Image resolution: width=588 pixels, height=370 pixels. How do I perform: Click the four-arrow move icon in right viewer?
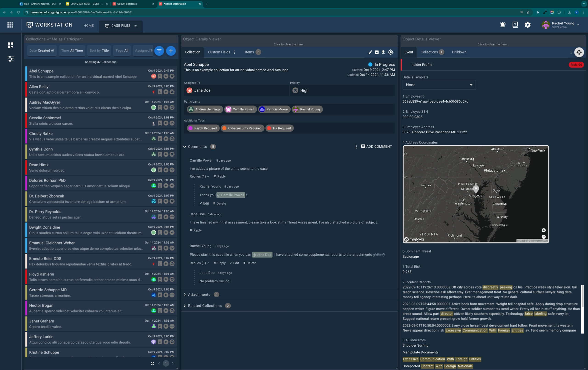[x=579, y=52]
